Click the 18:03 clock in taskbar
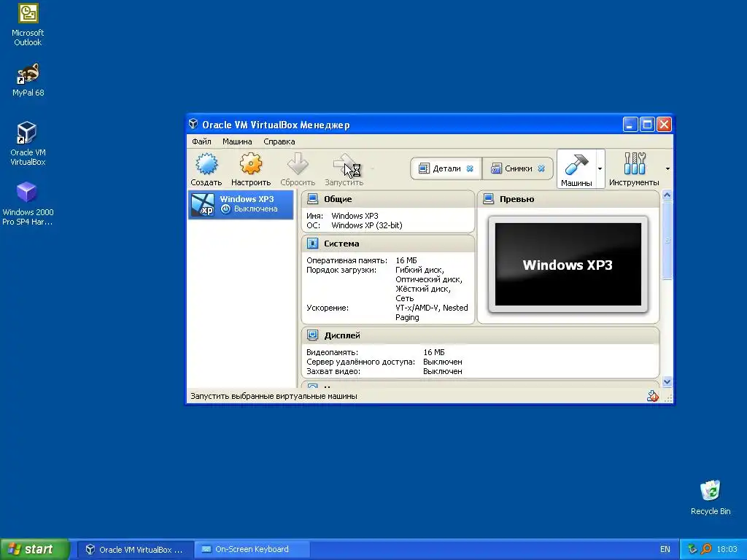Image resolution: width=747 pixels, height=560 pixels. click(x=727, y=550)
